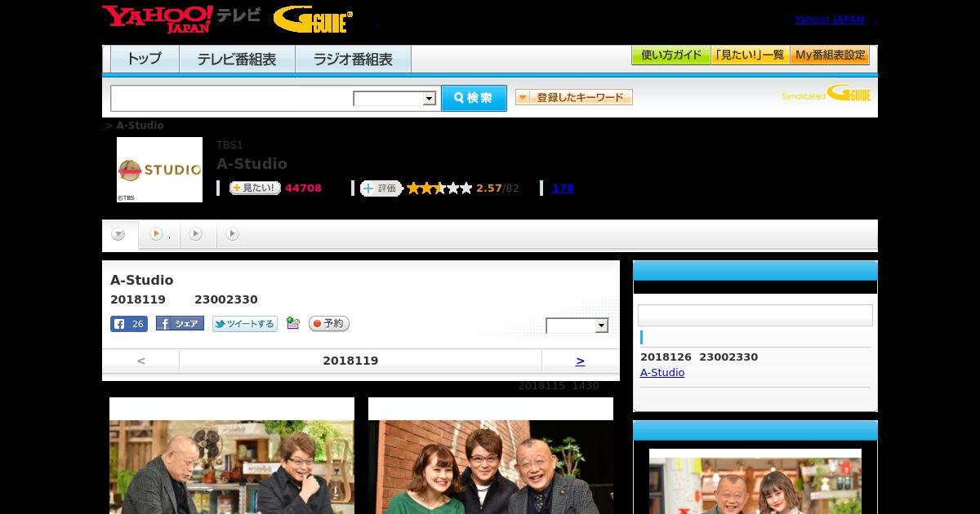Go to the トップ tab
980x514 pixels.
click(x=145, y=59)
